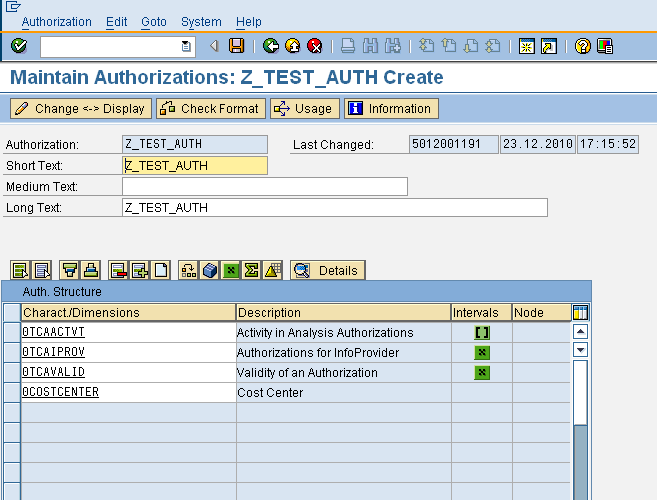
Task: Open the command field history dropdown
Action: (x=186, y=46)
